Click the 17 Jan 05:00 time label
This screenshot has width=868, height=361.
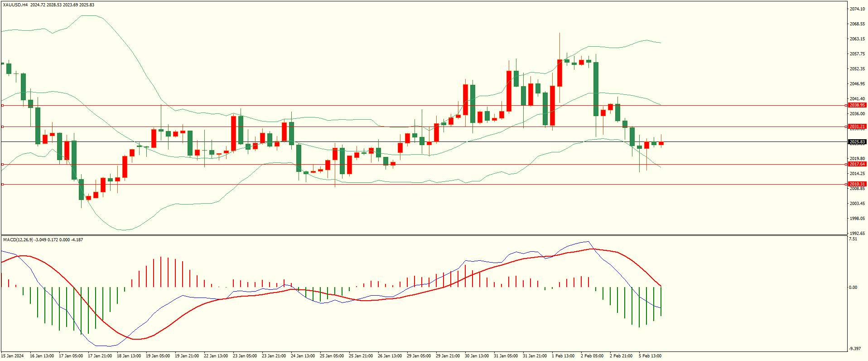71,356
